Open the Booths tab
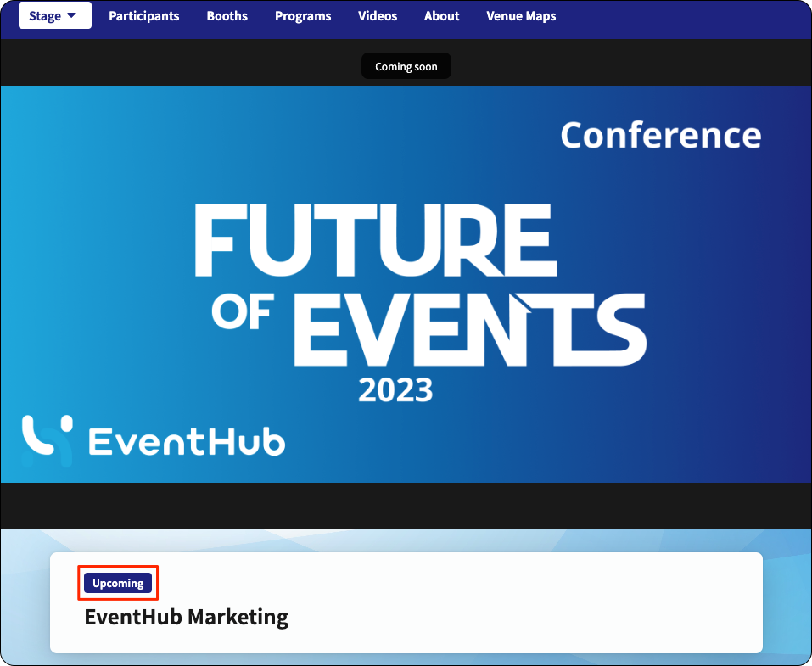Screen dimensions: 812x666 point(227,16)
